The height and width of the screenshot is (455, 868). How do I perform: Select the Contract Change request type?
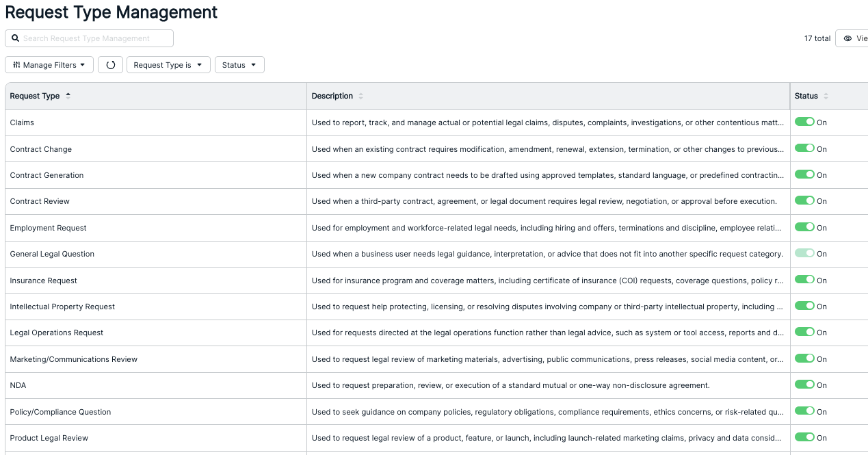pos(41,149)
